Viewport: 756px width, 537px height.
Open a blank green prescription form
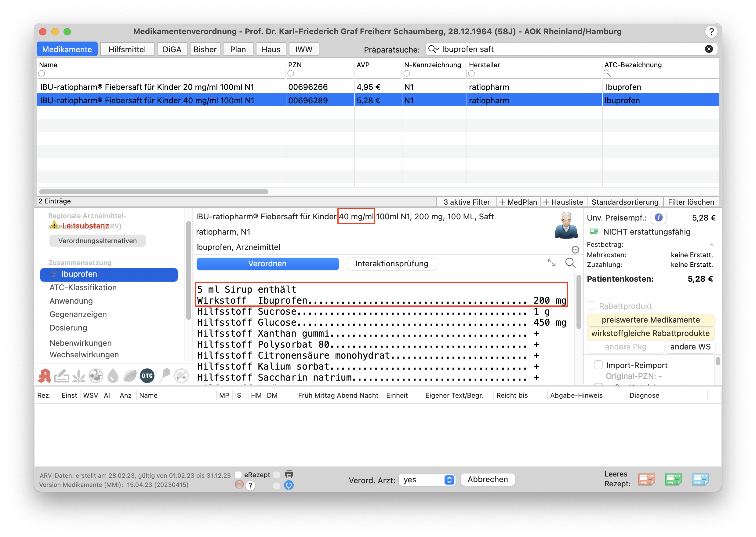(x=673, y=480)
